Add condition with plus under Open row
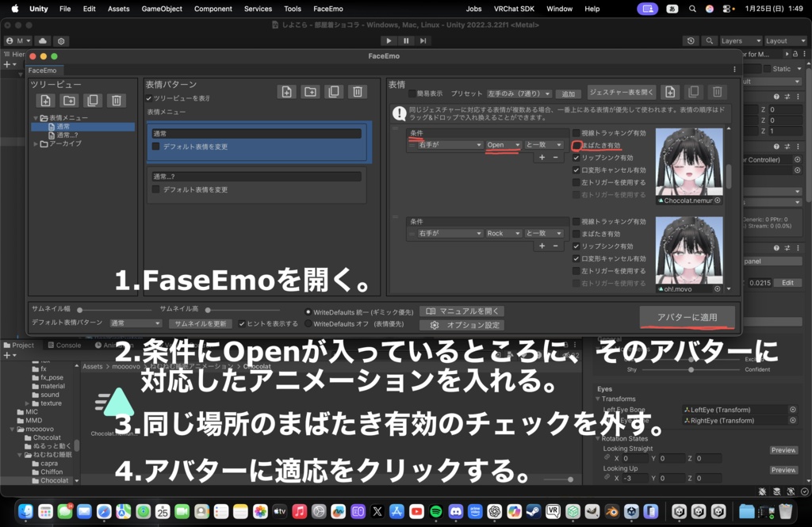This screenshot has height=527, width=812. click(x=542, y=158)
